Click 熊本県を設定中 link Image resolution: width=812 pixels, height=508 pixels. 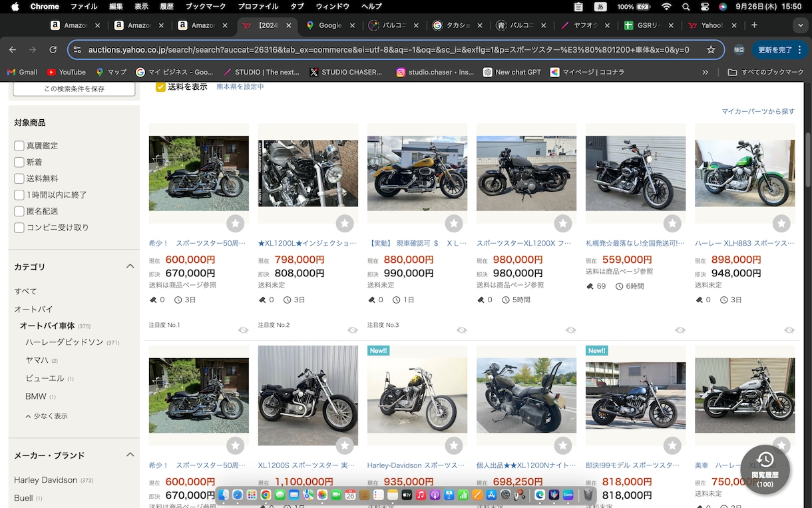click(240, 87)
